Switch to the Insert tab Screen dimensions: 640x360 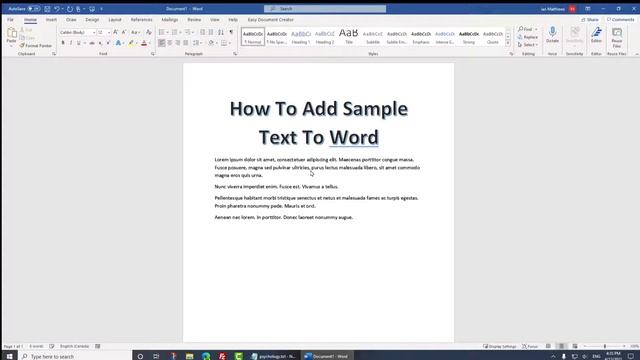[51, 20]
